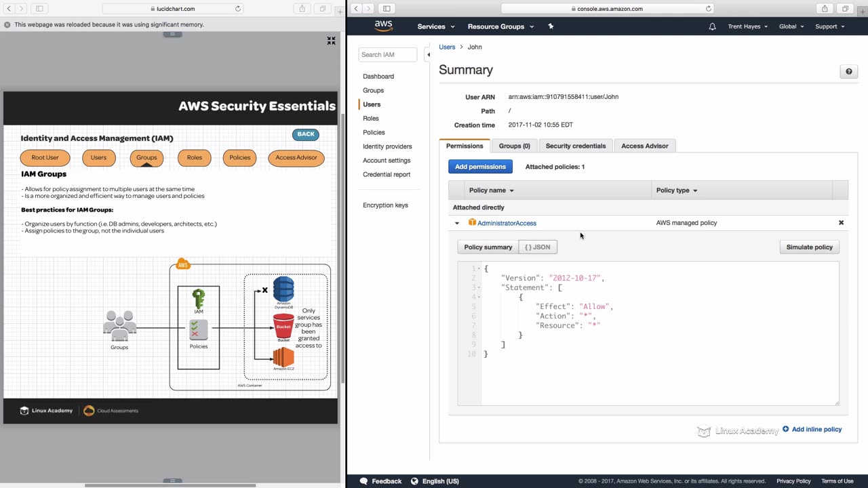Click the fullscreen collapse icon in Lucidchart
The height and width of the screenshot is (488, 868).
[331, 41]
